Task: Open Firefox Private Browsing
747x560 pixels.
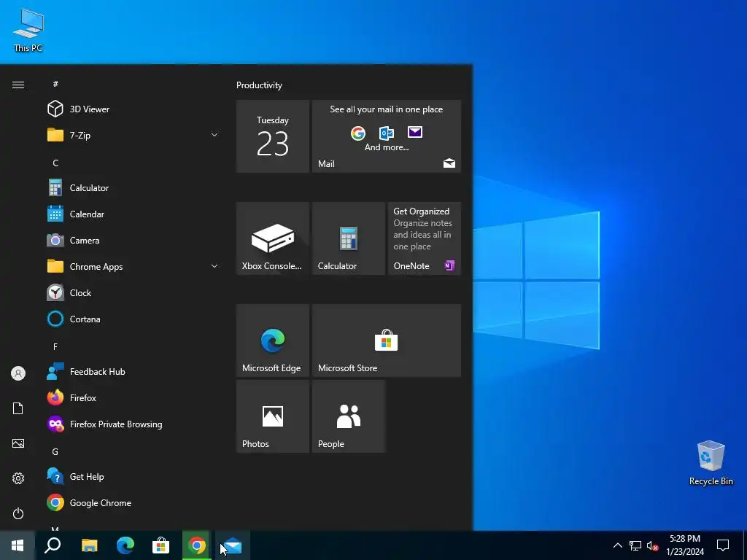Action: click(132, 424)
